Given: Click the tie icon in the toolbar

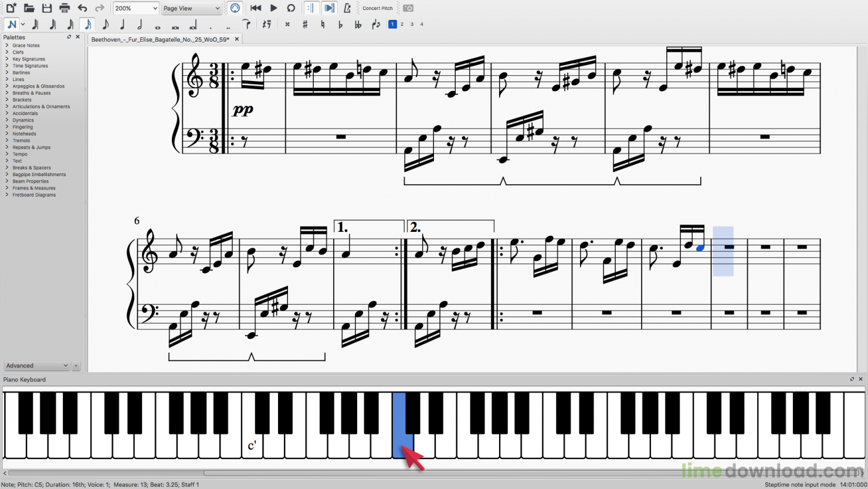Looking at the screenshot, I should click(246, 25).
